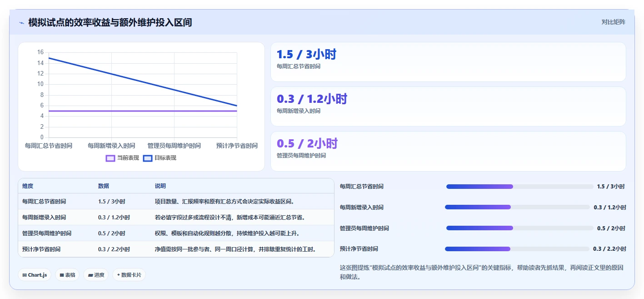Screen dimensions: 644x299
Task: Click the 说明 table column header
Action: pos(160,186)
